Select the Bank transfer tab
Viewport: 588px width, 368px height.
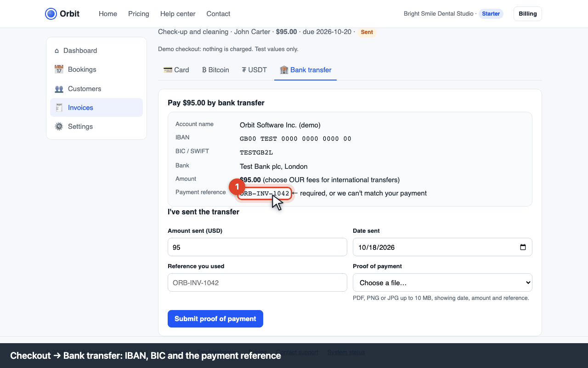305,70
